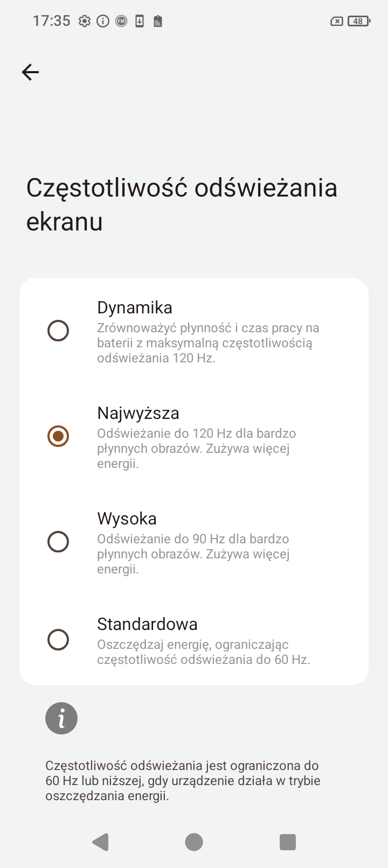Screen dimensions: 388x868
Task: Tap the back arrow icon
Action: [x=30, y=72]
